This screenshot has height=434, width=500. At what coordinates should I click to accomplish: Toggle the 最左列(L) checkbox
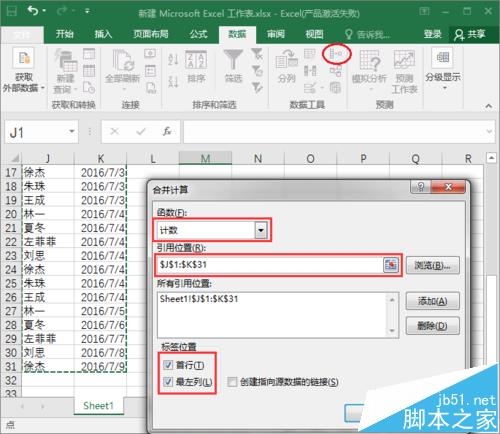[x=168, y=382]
